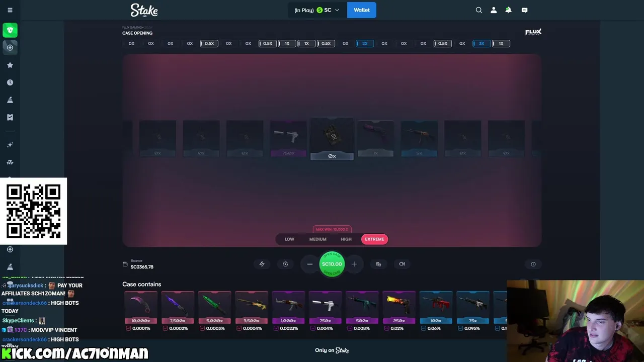Click the 'CASE OPENING' game title
644x362 pixels.
[x=137, y=33]
